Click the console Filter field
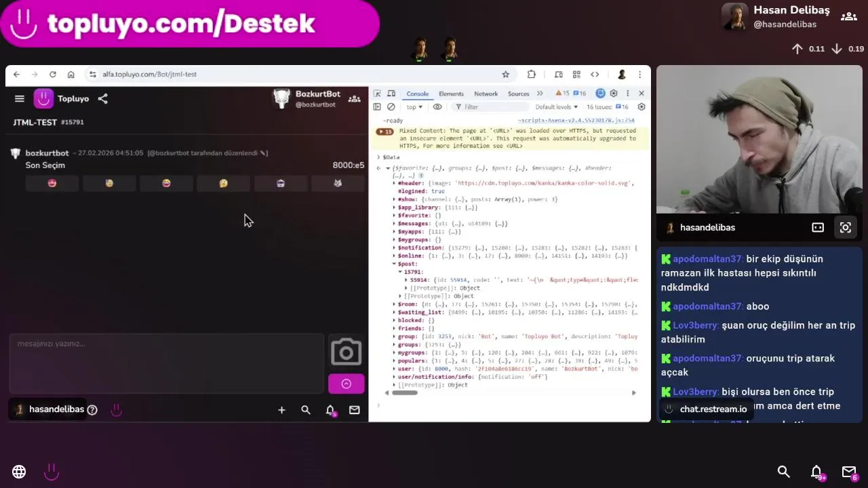 click(x=491, y=107)
